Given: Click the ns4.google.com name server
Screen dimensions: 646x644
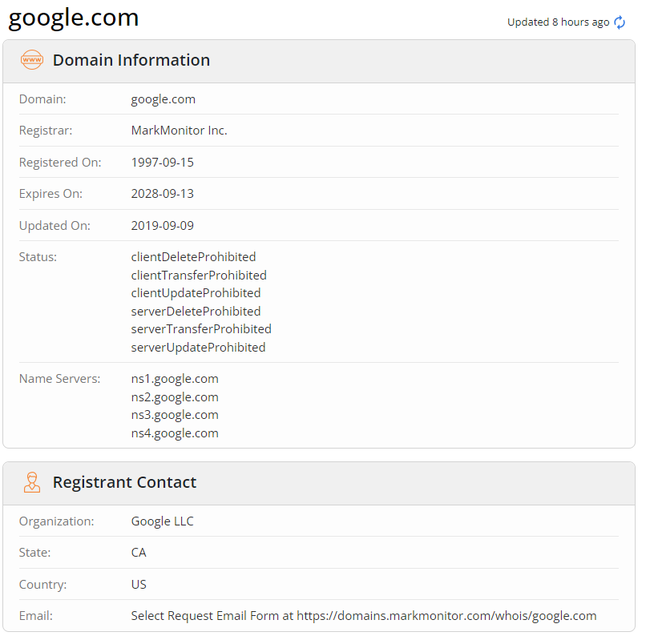Looking at the screenshot, I should click(175, 433).
